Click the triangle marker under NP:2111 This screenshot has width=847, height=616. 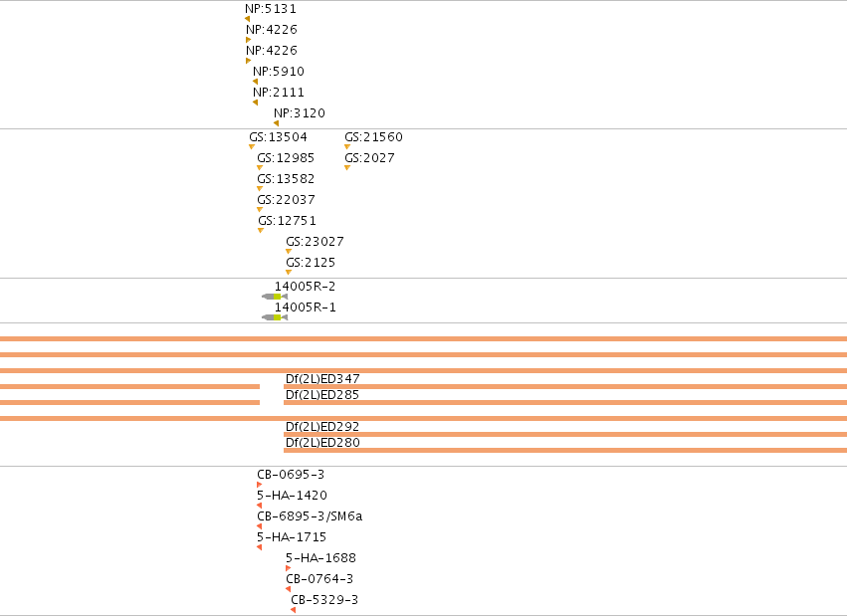[x=255, y=103]
